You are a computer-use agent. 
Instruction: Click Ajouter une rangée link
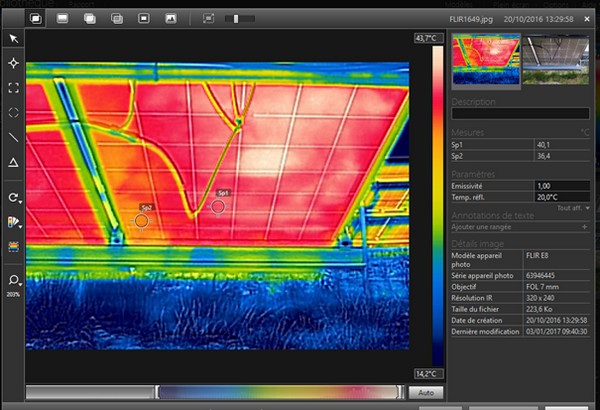pos(481,227)
